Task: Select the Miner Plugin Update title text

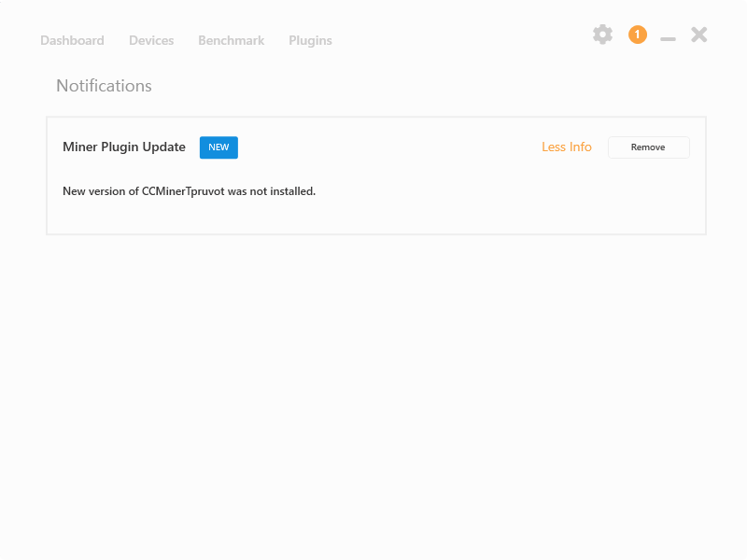Action: (x=124, y=147)
